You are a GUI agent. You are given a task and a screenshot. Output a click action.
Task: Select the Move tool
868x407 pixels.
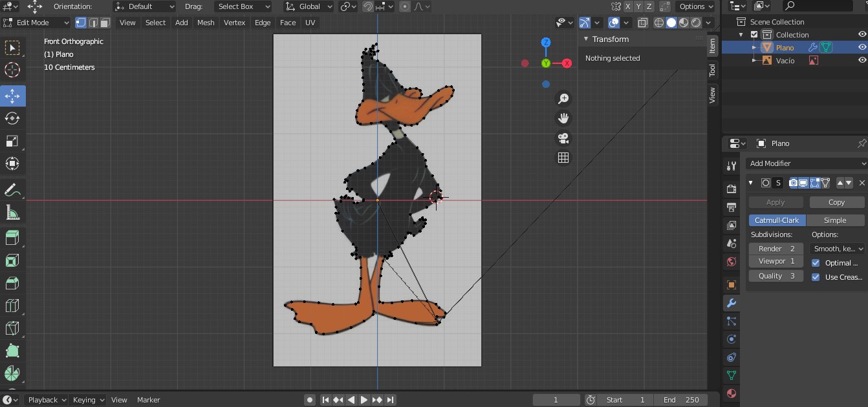pyautogui.click(x=12, y=96)
